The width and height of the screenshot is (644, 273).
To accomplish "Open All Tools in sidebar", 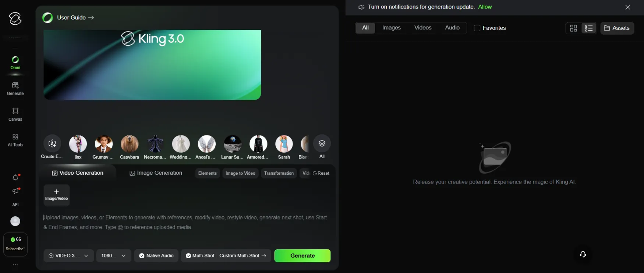I will 15,140.
